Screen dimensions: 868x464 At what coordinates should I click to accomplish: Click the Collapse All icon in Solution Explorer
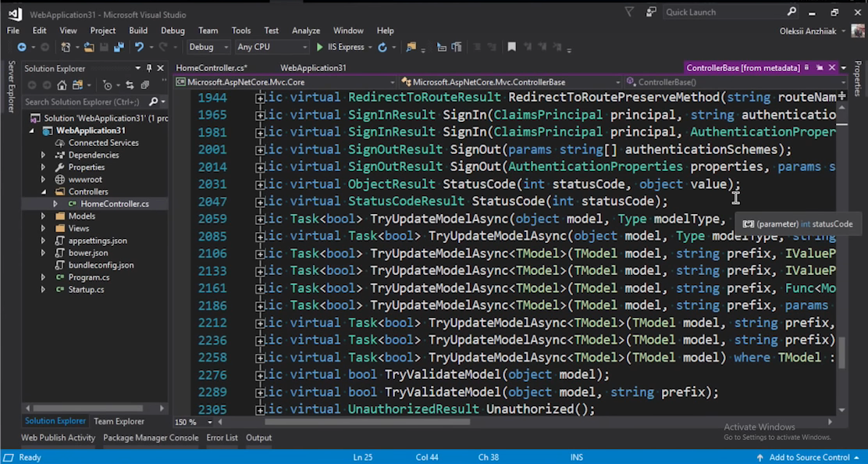click(145, 85)
